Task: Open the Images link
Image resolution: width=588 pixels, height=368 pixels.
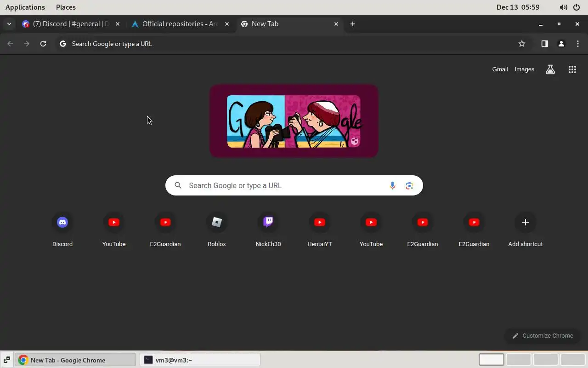Action: [525, 69]
